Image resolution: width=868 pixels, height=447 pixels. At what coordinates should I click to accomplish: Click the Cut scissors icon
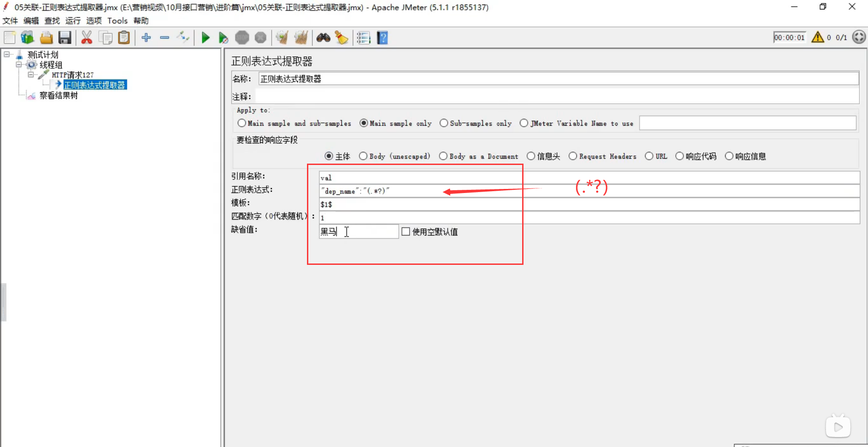pos(86,38)
